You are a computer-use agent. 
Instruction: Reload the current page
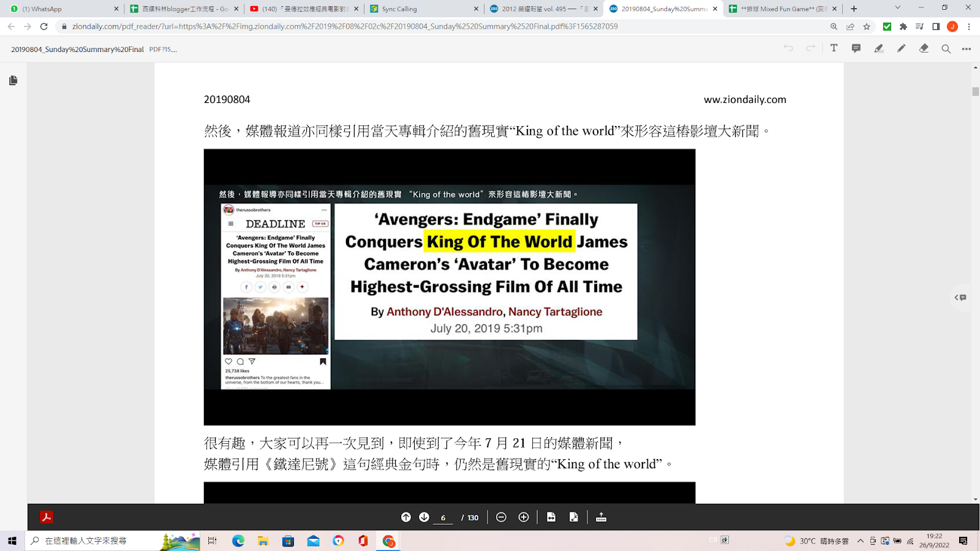click(x=43, y=26)
